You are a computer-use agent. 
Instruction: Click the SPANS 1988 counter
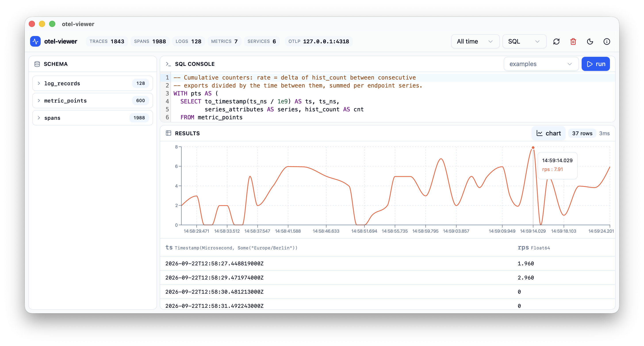point(150,42)
